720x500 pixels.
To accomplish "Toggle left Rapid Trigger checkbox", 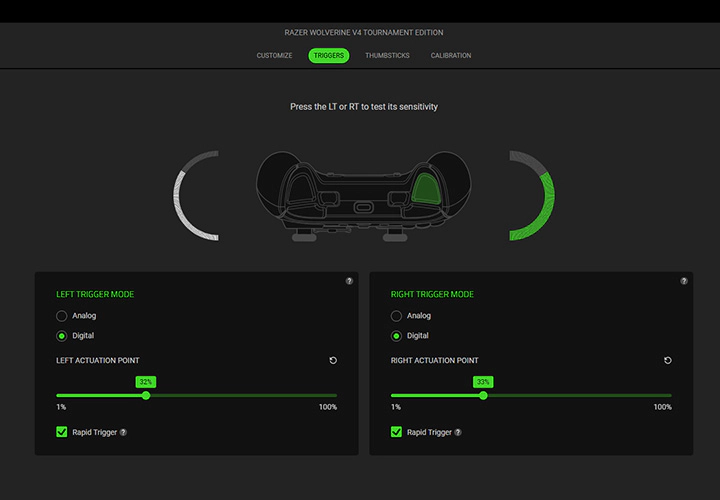I will [62, 432].
